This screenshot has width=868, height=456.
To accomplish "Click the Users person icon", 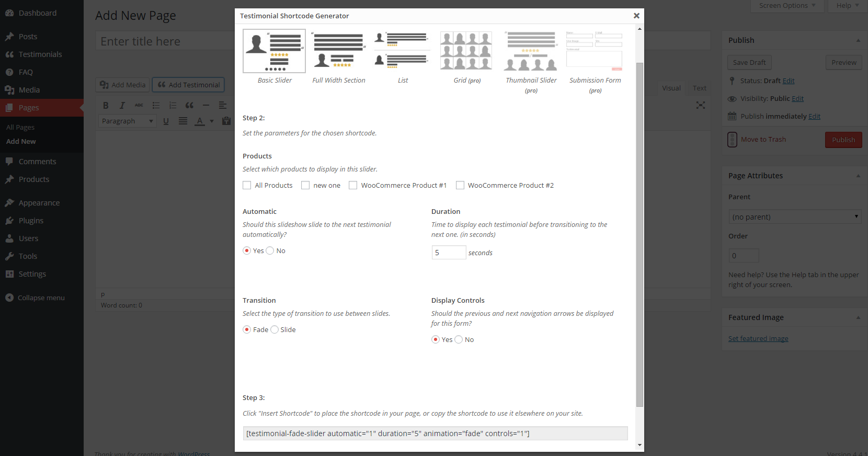I will click(x=9, y=238).
